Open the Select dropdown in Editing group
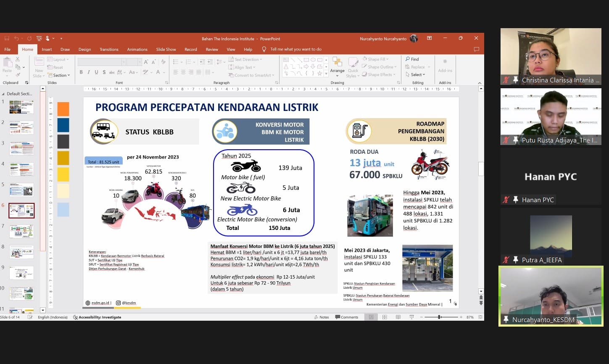Image resolution: width=609 pixels, height=364 pixels. (415, 74)
